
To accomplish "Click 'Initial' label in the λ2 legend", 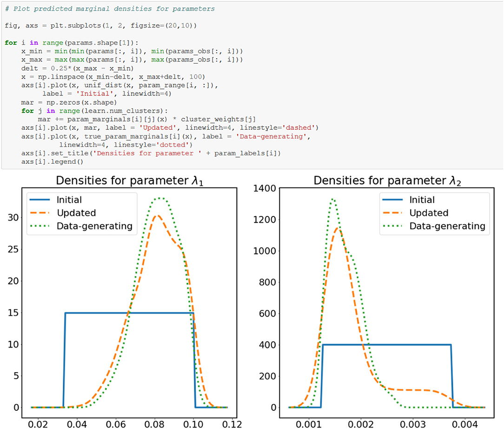I will click(422, 200).
